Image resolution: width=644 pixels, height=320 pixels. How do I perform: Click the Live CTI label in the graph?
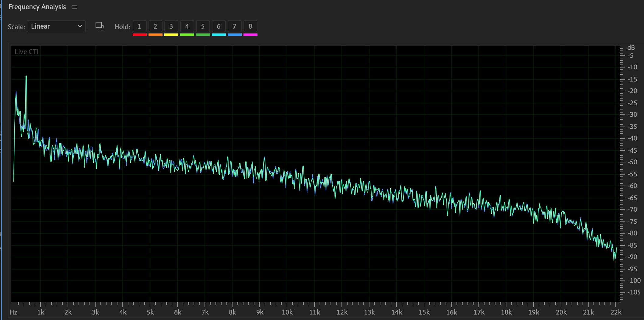pyautogui.click(x=26, y=52)
